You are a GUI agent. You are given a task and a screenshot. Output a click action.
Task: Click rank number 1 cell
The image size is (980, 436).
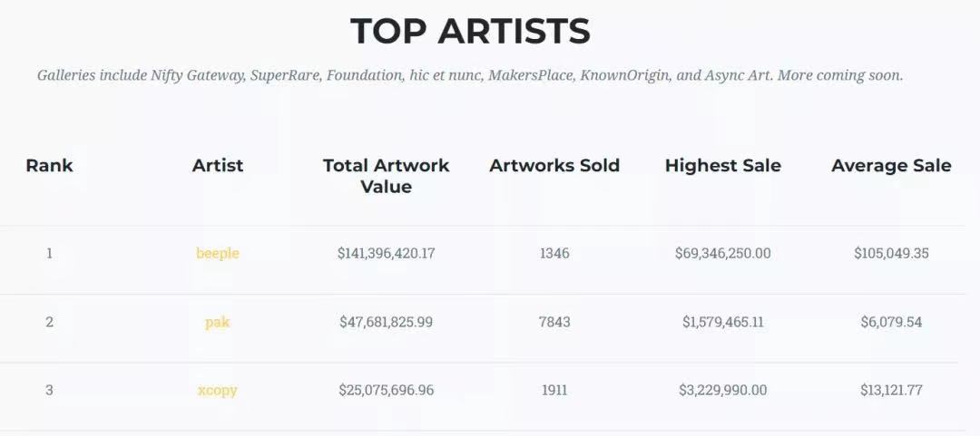tap(49, 254)
